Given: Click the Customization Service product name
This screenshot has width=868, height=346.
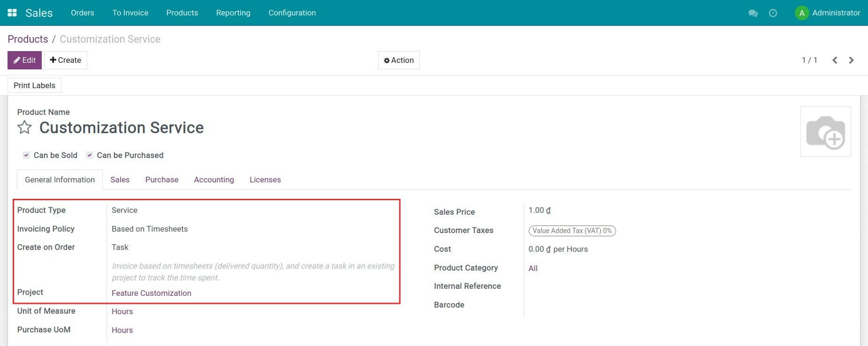Looking at the screenshot, I should [x=122, y=128].
